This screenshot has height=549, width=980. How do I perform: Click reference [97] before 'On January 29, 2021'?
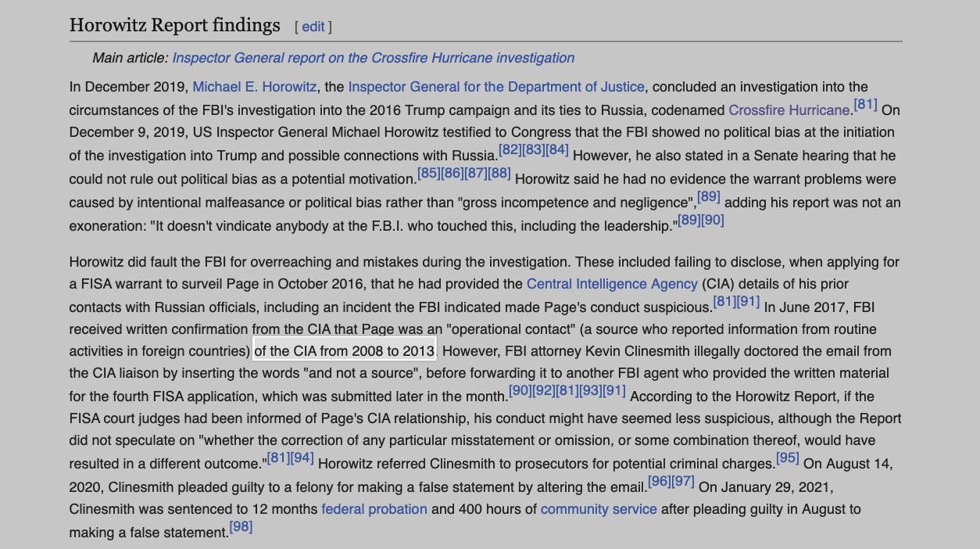[683, 481]
